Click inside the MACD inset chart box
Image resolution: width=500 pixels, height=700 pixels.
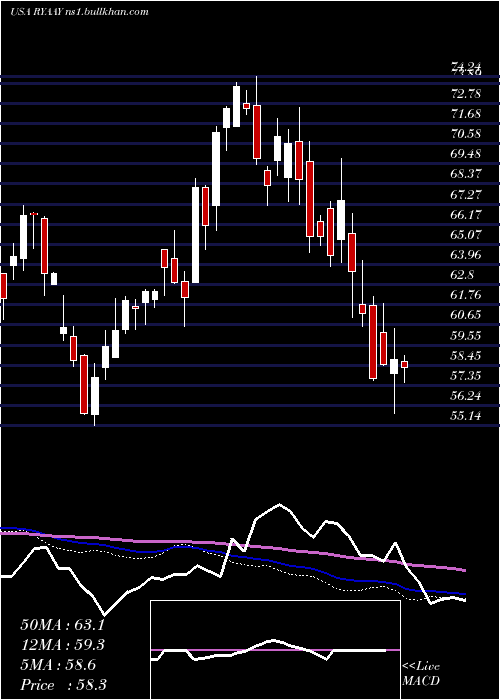point(275,650)
